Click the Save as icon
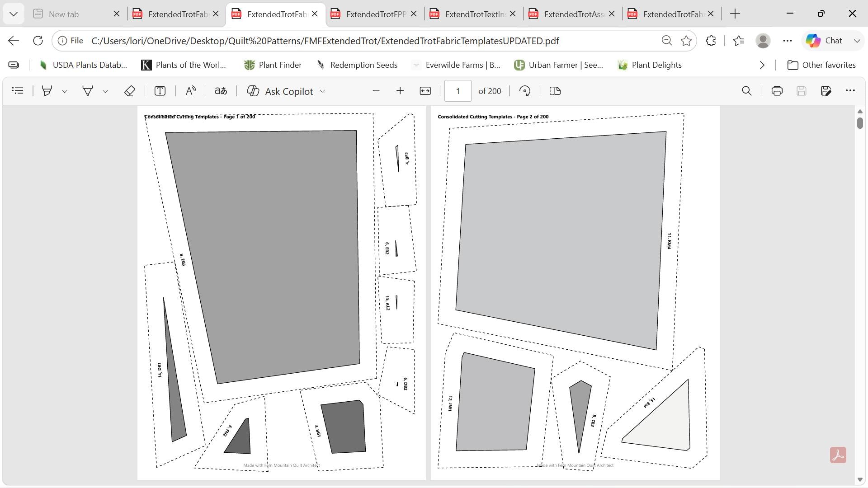Image resolution: width=868 pixels, height=488 pixels. click(x=826, y=91)
